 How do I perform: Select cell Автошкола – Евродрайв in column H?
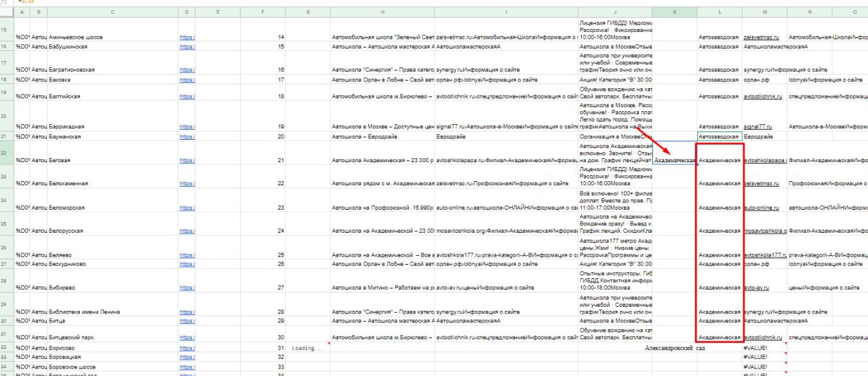tap(382, 136)
